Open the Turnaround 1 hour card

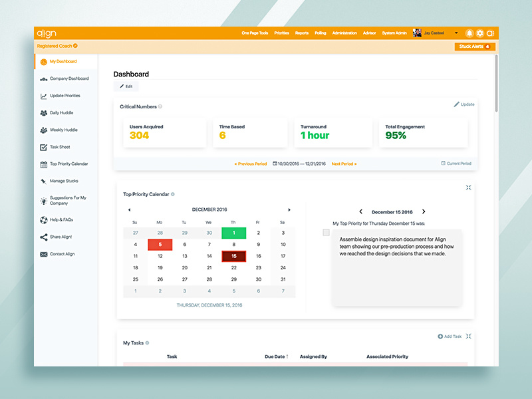pos(333,132)
